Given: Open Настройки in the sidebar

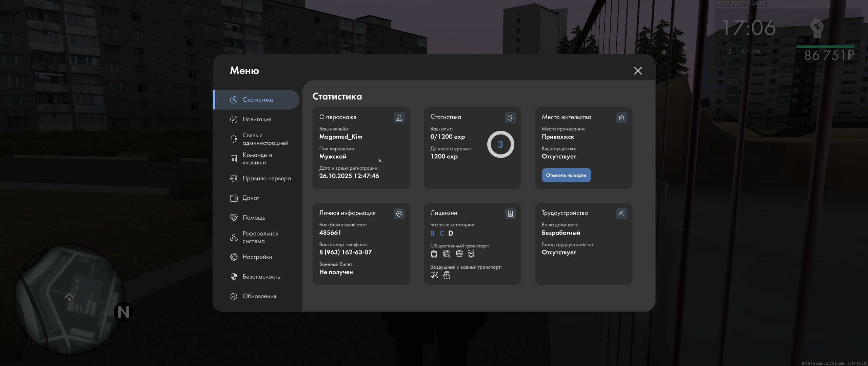Looking at the screenshot, I should (x=257, y=257).
